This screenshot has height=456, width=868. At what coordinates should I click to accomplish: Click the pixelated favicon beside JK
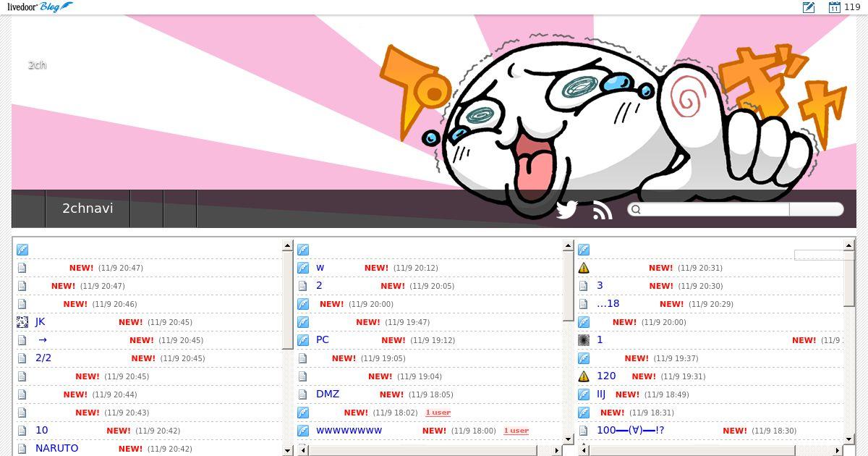[x=22, y=322]
